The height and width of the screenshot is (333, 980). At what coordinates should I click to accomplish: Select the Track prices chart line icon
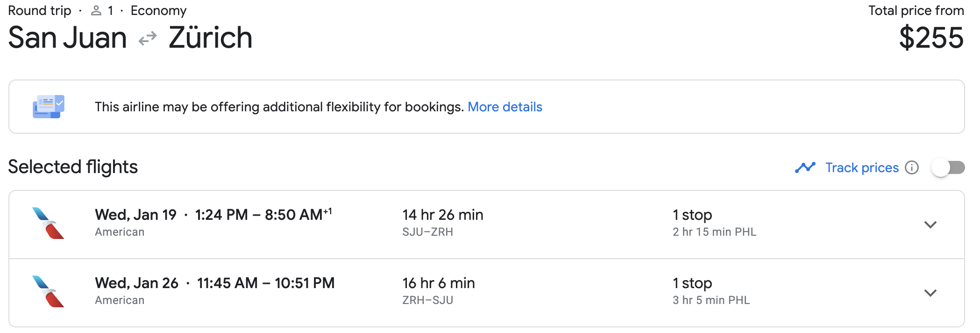(x=804, y=167)
